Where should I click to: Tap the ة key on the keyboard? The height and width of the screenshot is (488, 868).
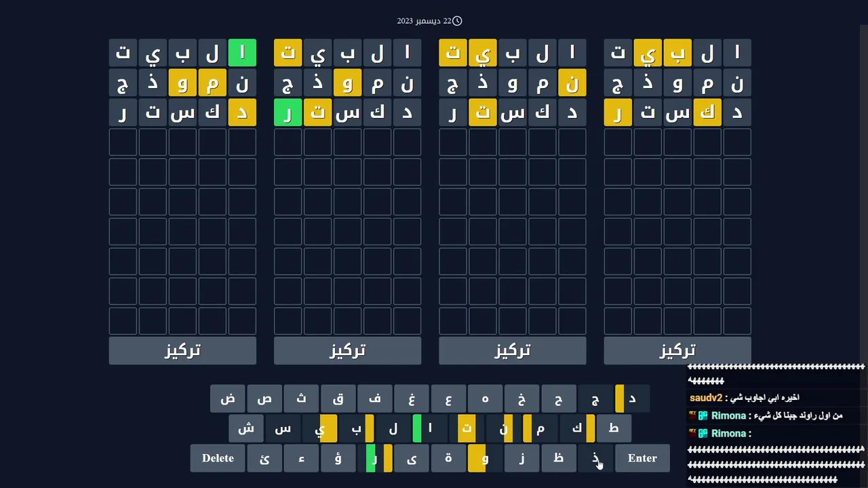448,458
